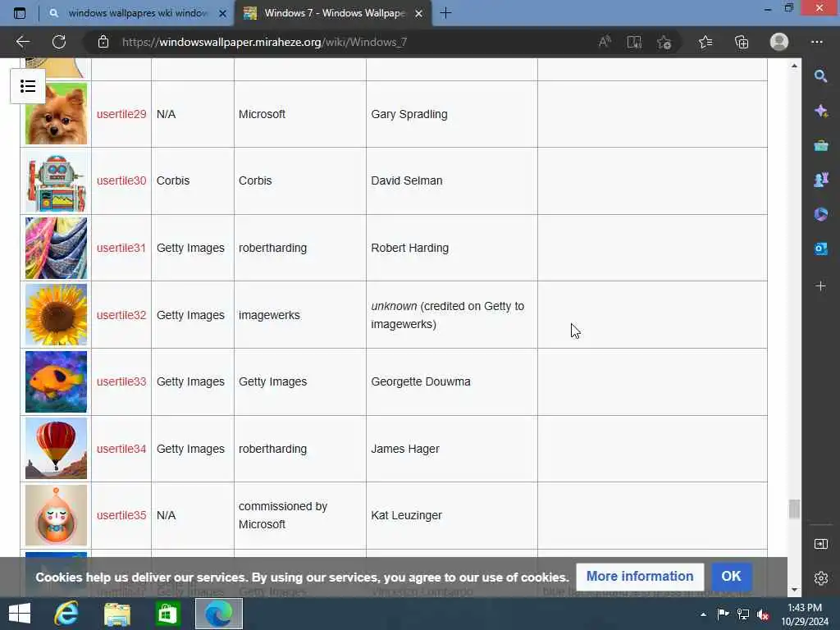
Task: Go back using the browser back arrow
Action: point(22,42)
